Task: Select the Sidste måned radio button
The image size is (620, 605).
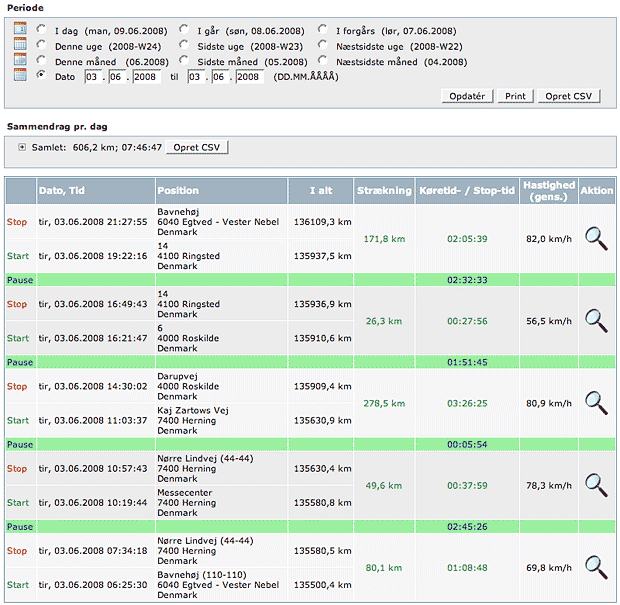Action: click(183, 60)
